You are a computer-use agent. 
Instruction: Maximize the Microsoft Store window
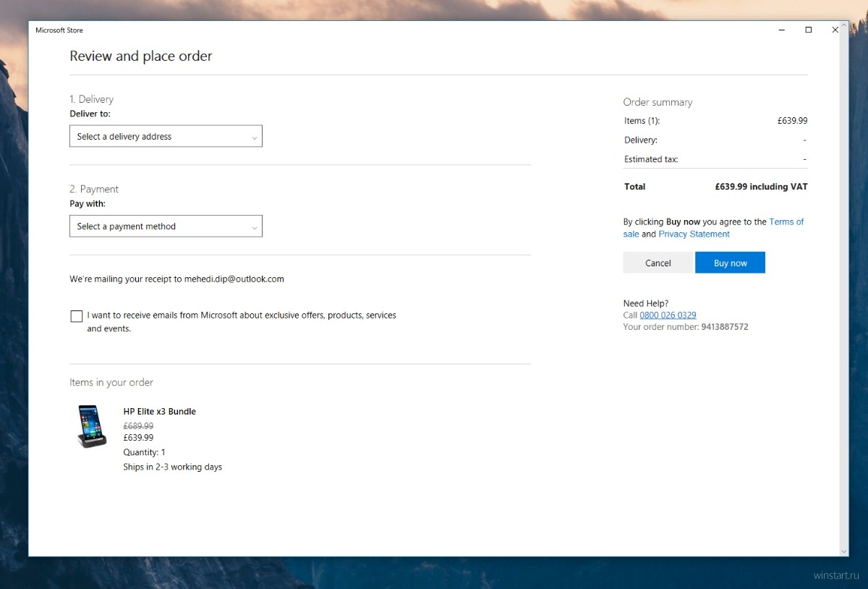[x=809, y=30]
